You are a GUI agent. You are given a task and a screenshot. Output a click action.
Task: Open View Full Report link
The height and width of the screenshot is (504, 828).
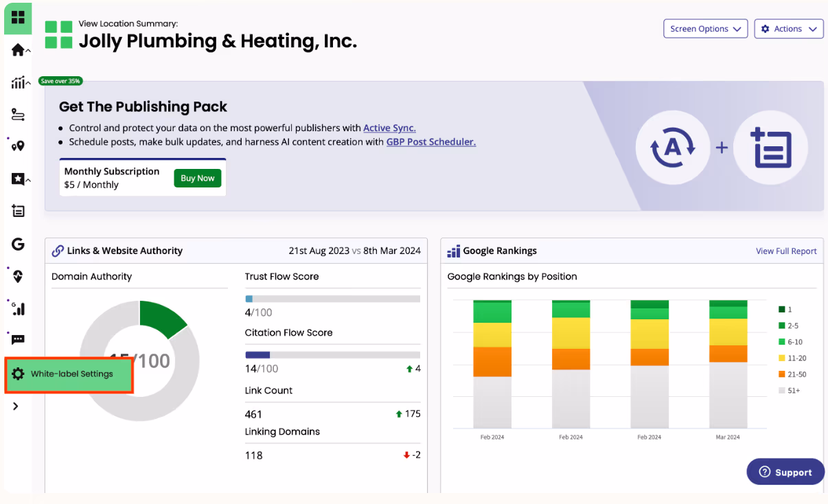(x=786, y=251)
